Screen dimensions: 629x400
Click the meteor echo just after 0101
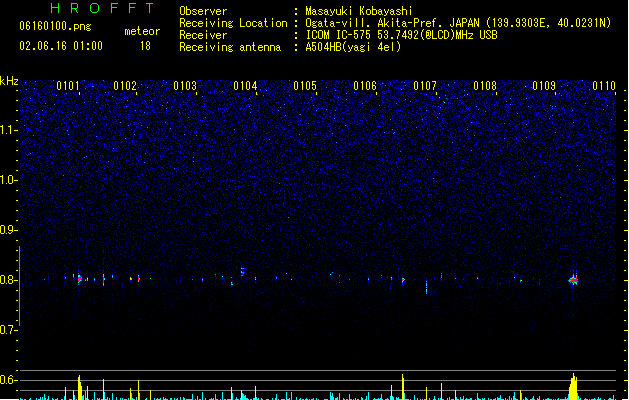pos(80,279)
